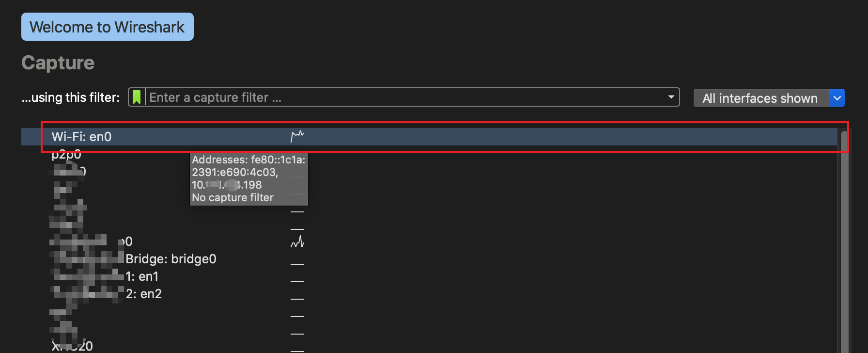The width and height of the screenshot is (868, 353).
Task: Select the bottom interface ending in 20
Action: [x=73, y=346]
